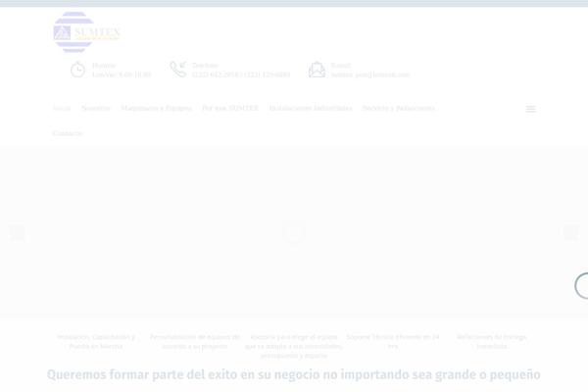Click 'Refacciones de entrega inmediata' text
This screenshot has height=392, width=588.
(492, 342)
